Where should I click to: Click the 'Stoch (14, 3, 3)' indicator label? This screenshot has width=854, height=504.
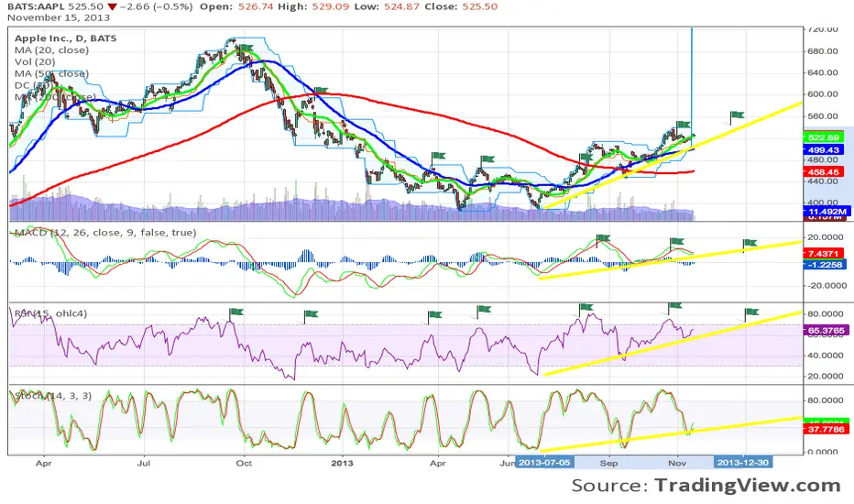[x=53, y=396]
